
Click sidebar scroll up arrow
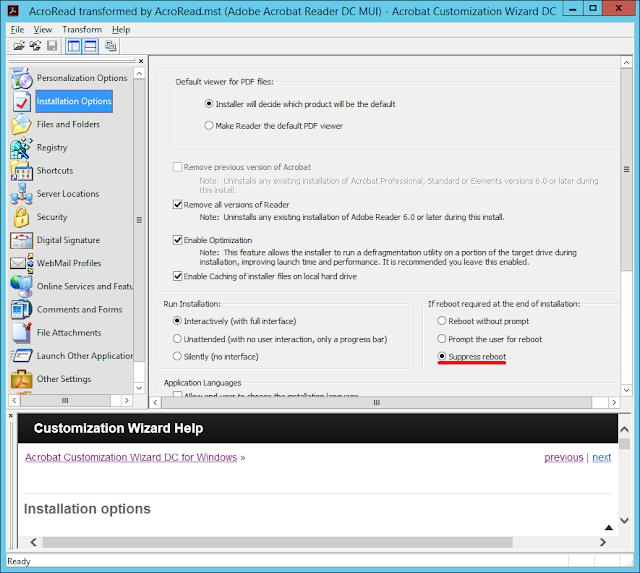pos(139,74)
